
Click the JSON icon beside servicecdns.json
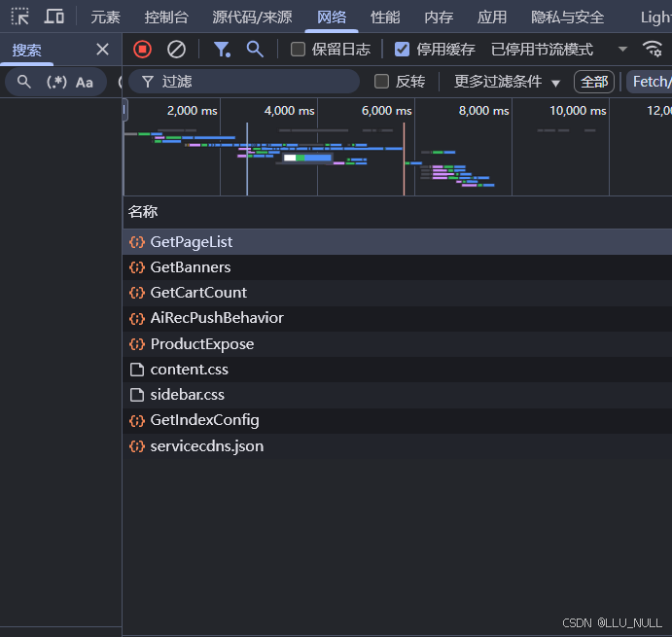coord(137,446)
